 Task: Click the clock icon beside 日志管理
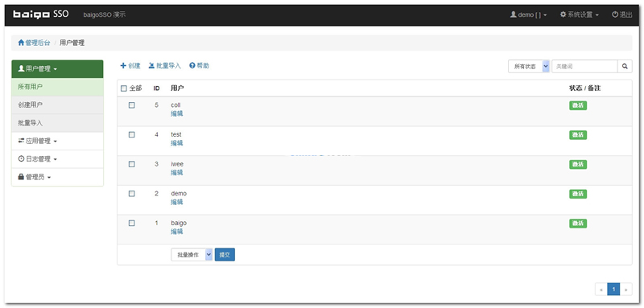21,159
